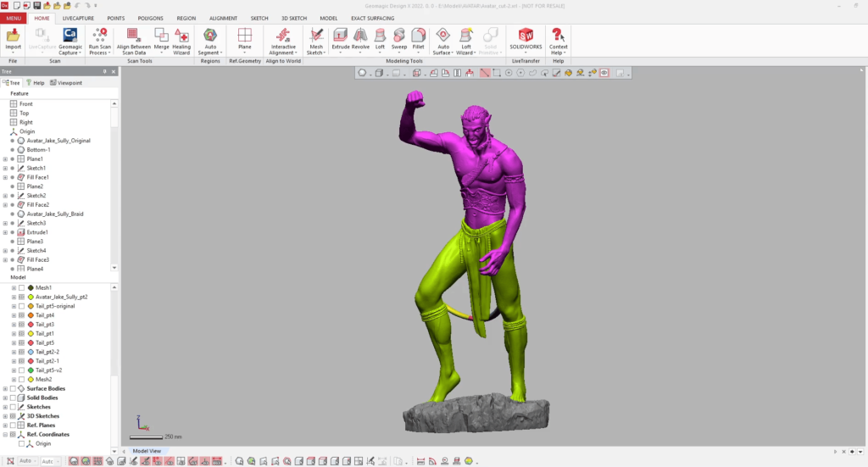Pin the Tree panel

104,71
